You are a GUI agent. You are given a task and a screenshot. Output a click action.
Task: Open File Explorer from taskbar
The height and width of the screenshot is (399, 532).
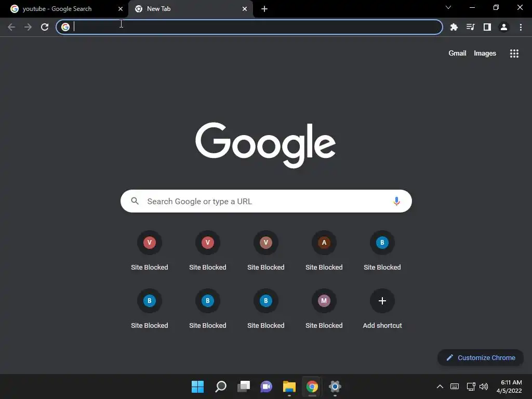[289, 387]
